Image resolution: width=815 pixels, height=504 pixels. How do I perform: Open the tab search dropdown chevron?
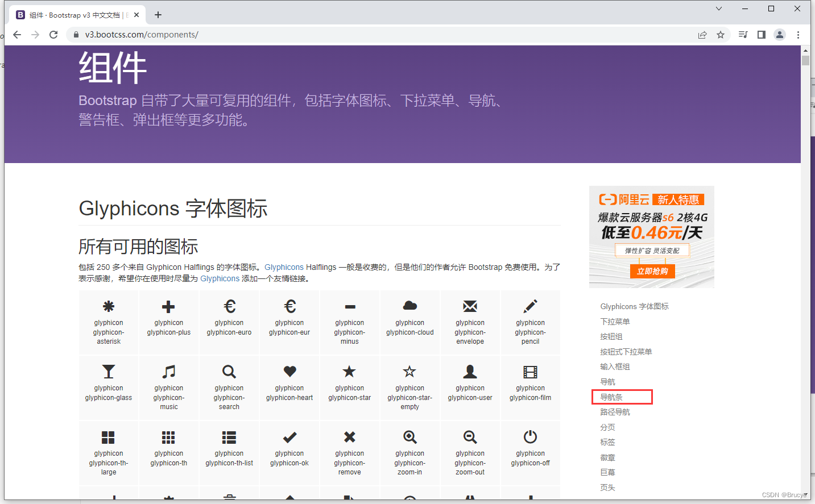(719, 9)
